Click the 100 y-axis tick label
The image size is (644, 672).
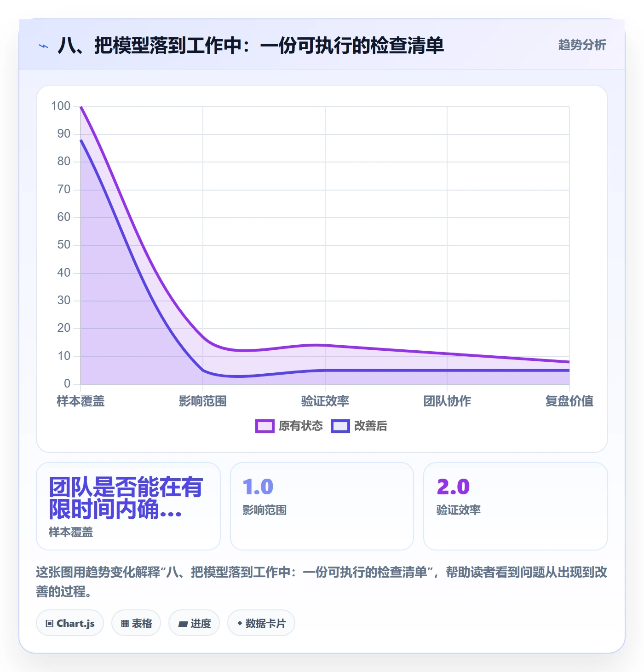click(61, 106)
